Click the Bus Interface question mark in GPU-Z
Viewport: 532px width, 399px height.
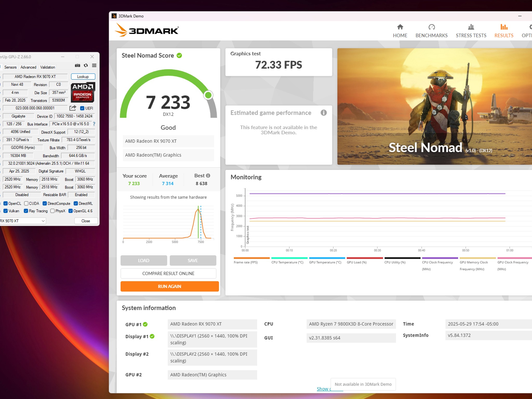click(x=94, y=124)
